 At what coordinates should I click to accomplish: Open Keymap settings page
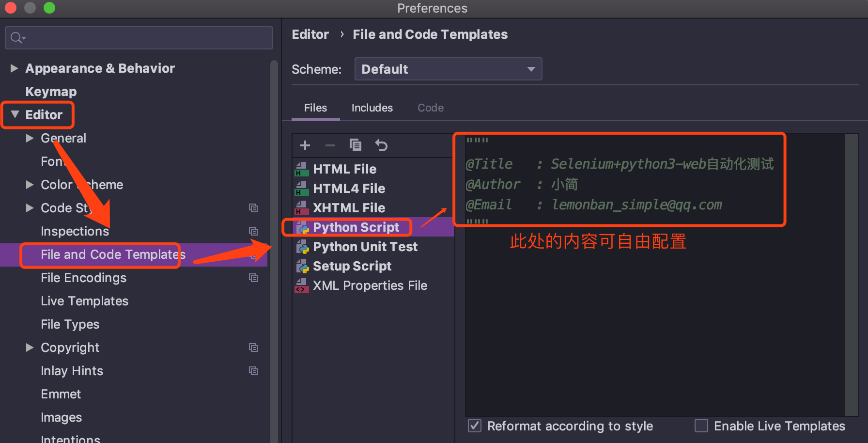pos(51,92)
